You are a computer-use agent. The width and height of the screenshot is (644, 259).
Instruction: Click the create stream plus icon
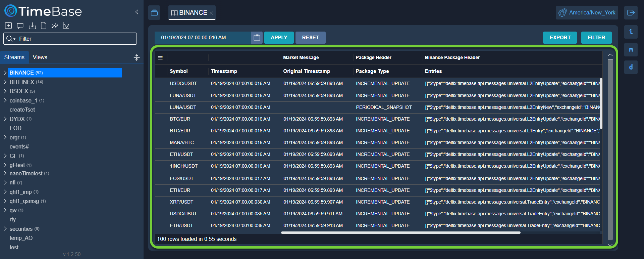click(8, 26)
